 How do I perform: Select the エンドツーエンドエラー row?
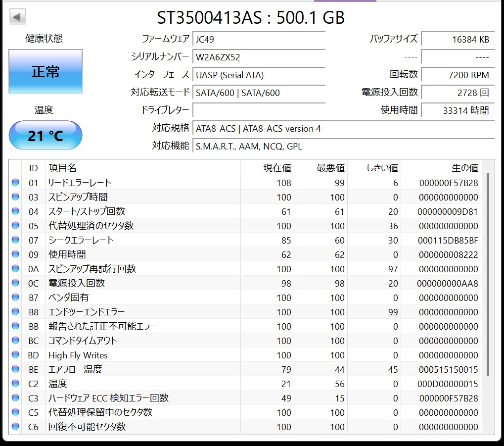(198, 312)
